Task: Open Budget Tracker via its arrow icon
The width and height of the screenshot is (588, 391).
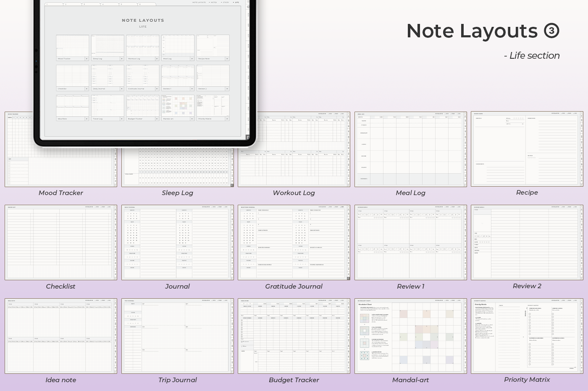Action: [157, 119]
